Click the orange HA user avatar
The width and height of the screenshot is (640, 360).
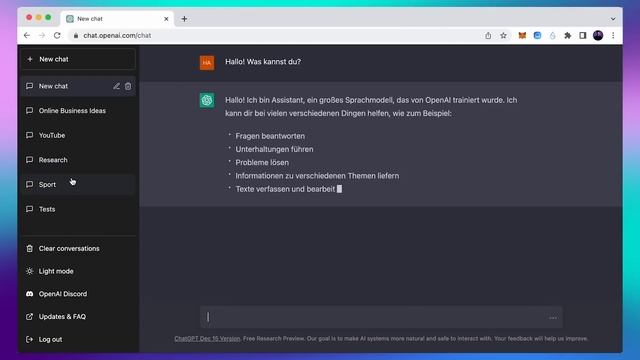tap(207, 62)
